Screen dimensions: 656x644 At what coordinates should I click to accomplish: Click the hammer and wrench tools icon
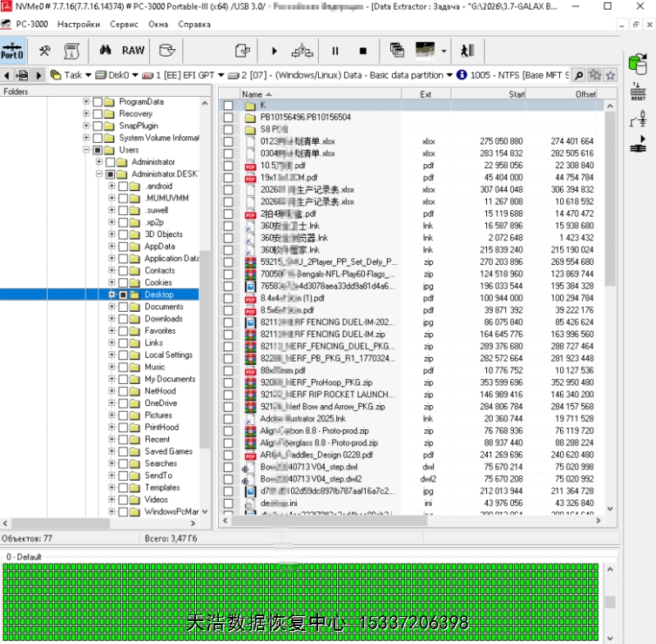(x=45, y=51)
